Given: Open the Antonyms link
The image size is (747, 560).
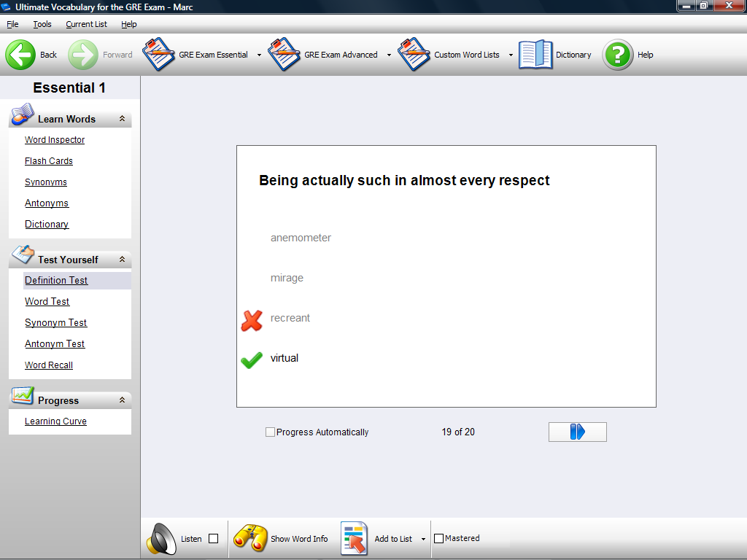Looking at the screenshot, I should pyautogui.click(x=47, y=203).
